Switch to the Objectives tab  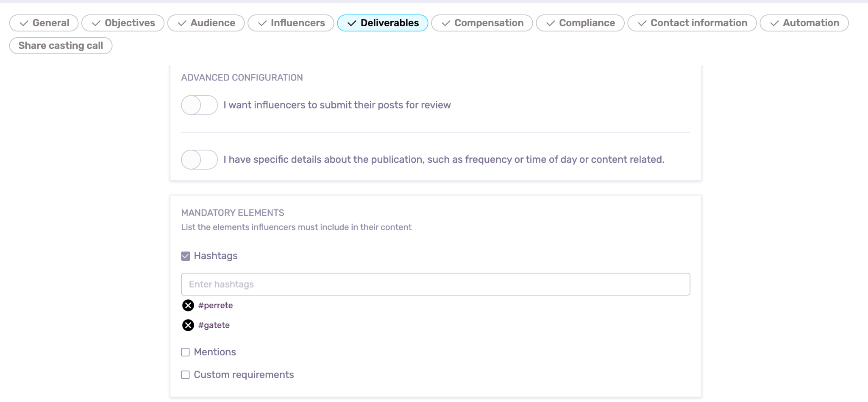point(123,23)
